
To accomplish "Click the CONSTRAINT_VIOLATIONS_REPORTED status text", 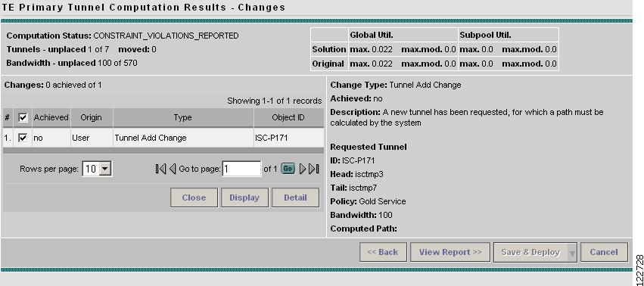I will (x=166, y=36).
